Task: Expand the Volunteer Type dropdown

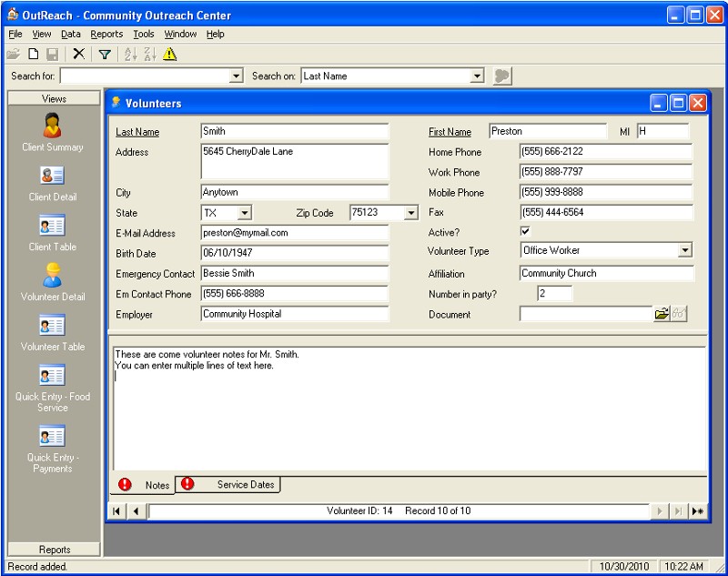Action: 684,250
